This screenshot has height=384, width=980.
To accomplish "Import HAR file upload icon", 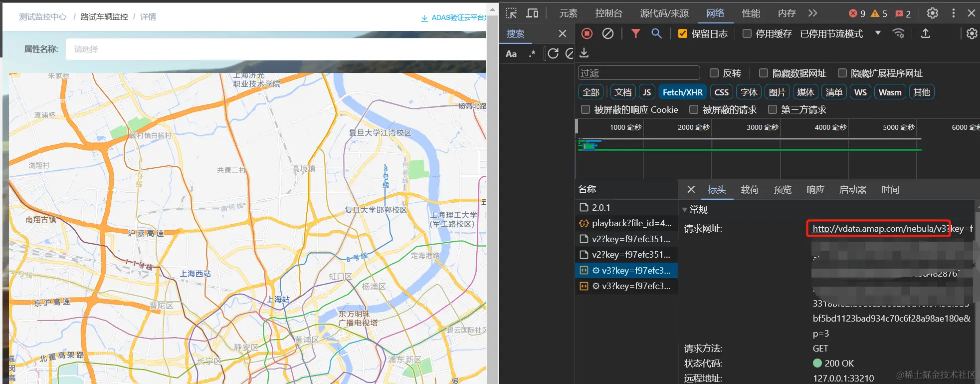I will (x=926, y=33).
